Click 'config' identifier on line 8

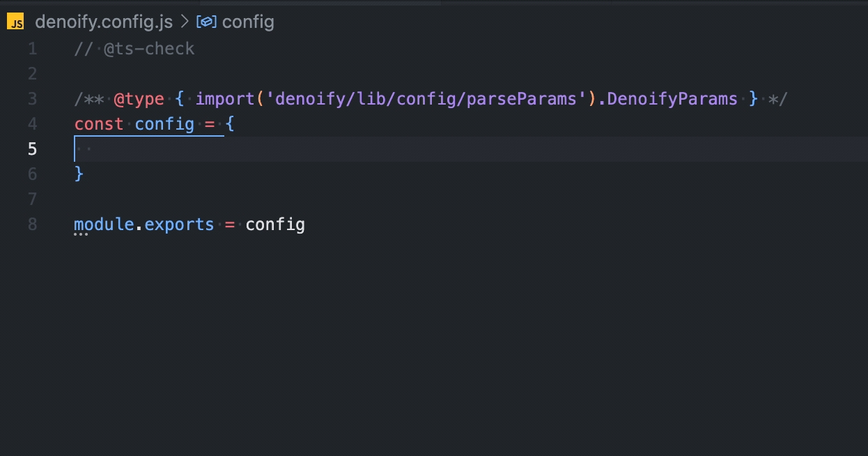(275, 225)
